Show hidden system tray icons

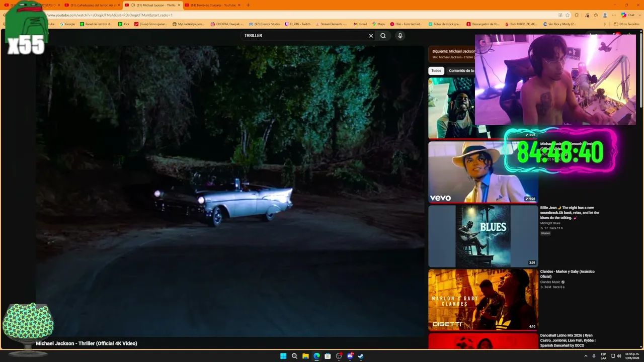tap(586, 356)
